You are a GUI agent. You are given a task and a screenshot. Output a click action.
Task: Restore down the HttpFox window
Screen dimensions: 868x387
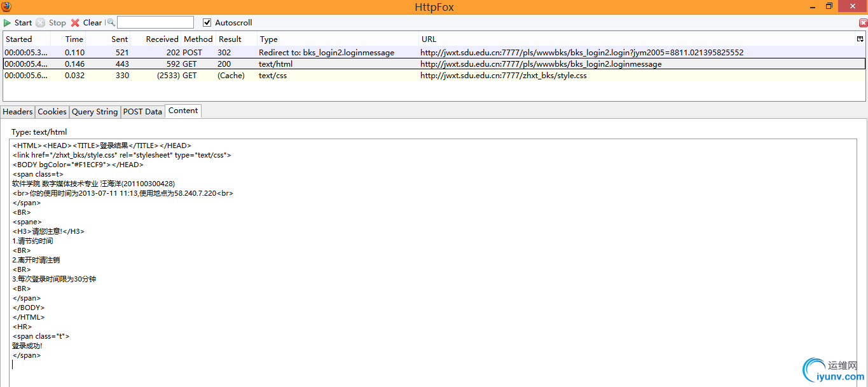pos(829,6)
